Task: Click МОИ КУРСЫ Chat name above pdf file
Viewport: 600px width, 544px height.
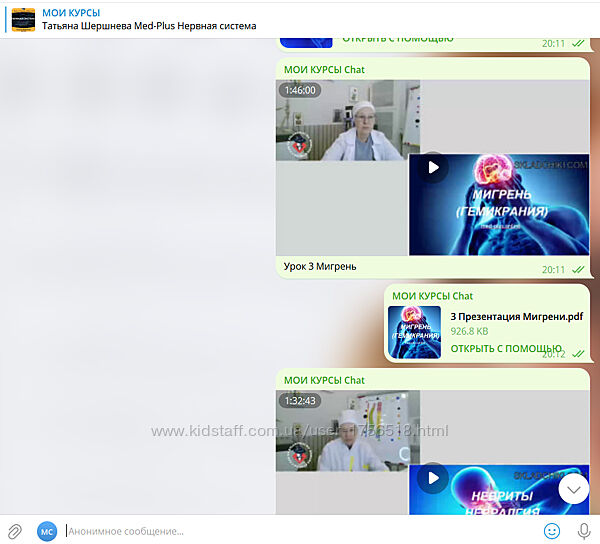Action: point(432,296)
